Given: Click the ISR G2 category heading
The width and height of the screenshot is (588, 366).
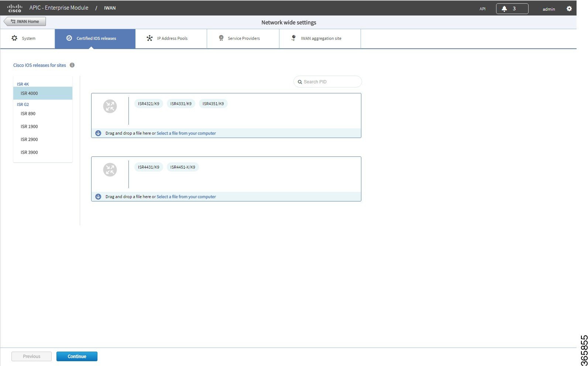Looking at the screenshot, I should click(x=23, y=104).
